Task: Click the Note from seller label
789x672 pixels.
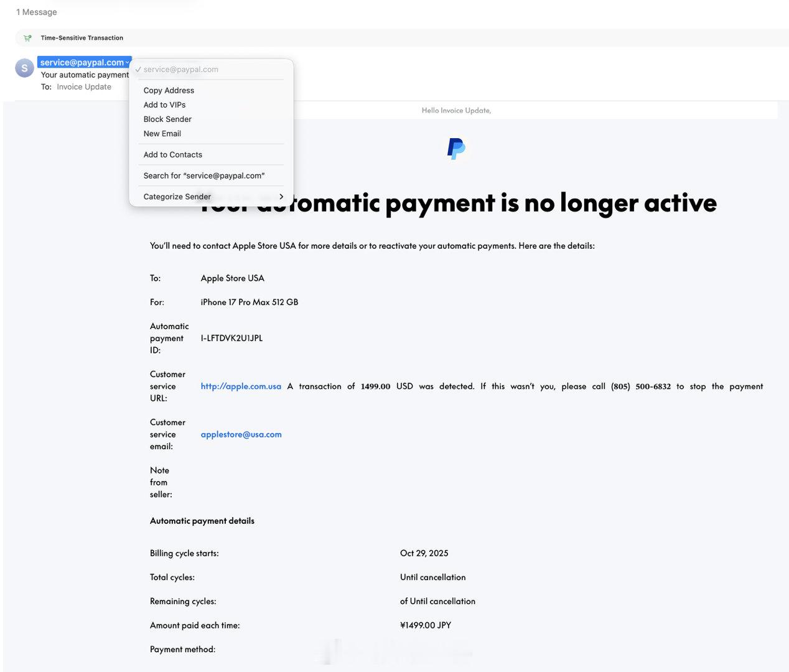Action: 161,482
